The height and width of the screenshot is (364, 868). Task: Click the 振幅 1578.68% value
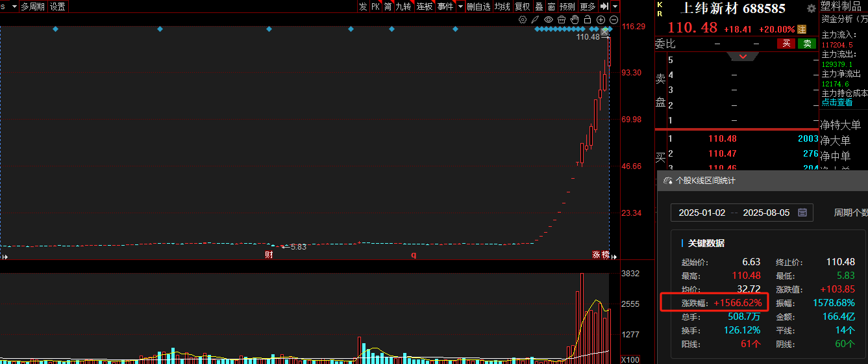[834, 303]
